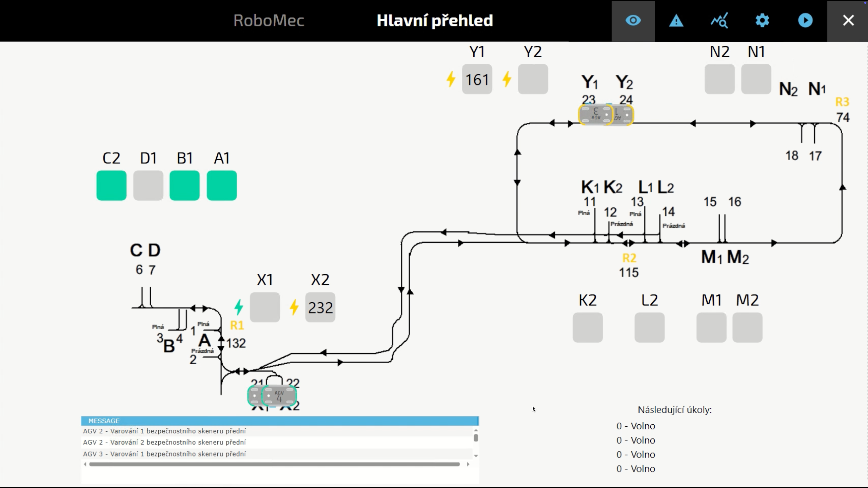Viewport: 868px width, 488px height.
Task: Open settings gear icon in header
Action: pyautogui.click(x=762, y=21)
